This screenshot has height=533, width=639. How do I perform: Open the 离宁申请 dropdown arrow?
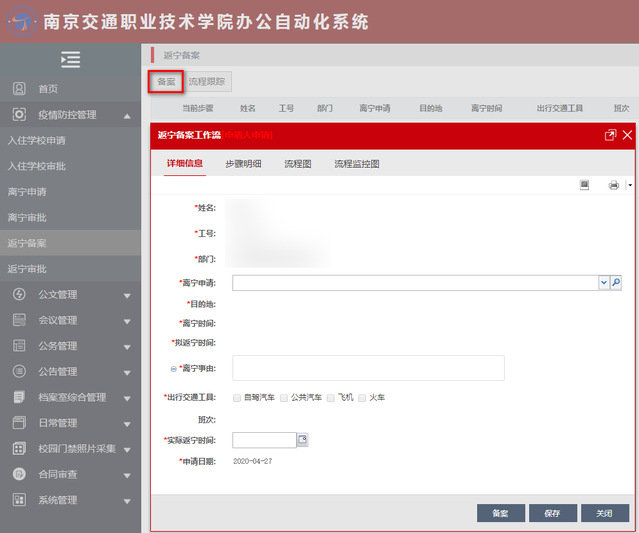point(604,283)
